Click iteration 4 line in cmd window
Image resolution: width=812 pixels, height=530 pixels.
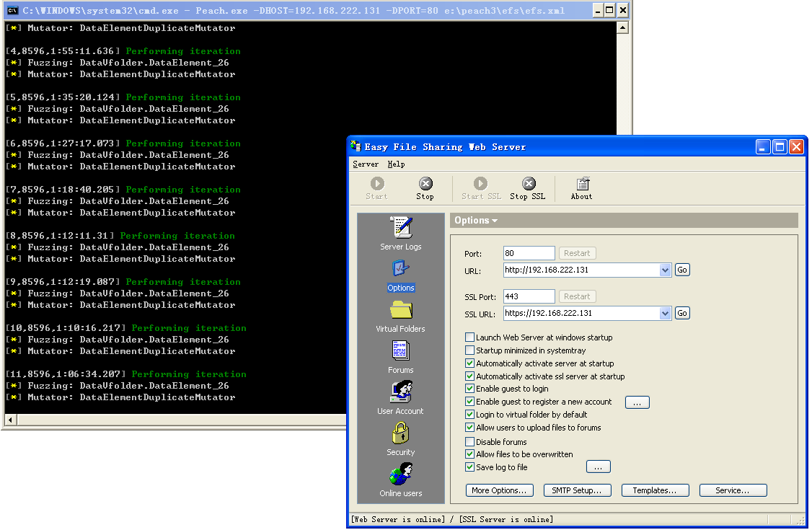tap(123, 51)
